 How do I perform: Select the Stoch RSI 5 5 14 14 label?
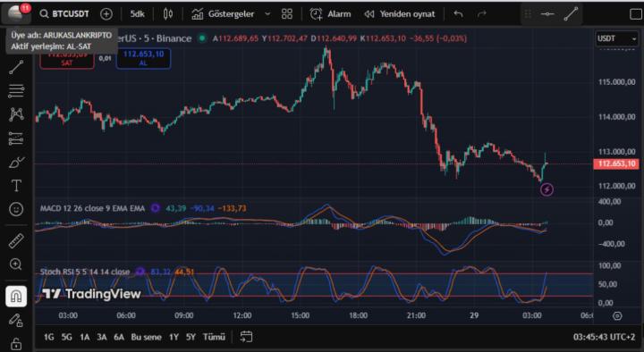pos(85,272)
